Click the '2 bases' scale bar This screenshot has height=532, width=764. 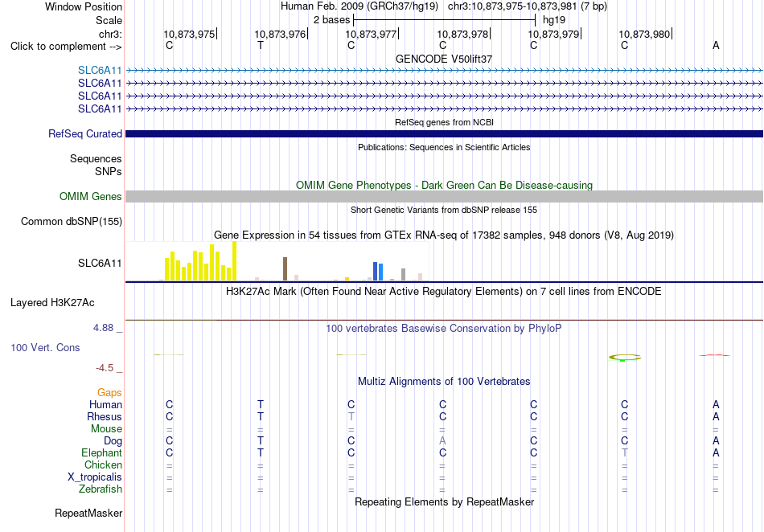point(444,20)
